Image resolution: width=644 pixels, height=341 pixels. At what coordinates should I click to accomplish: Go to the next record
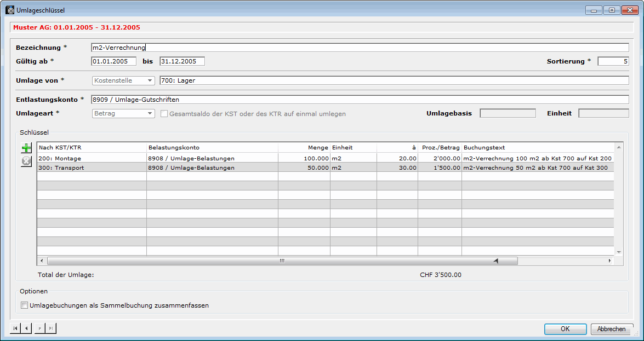[x=40, y=328]
